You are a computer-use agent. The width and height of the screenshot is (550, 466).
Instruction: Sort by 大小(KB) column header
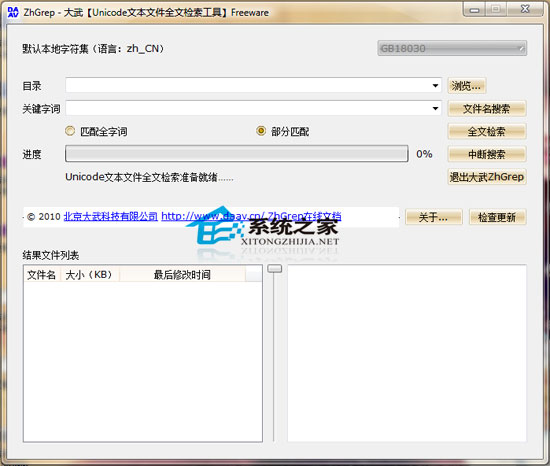coord(90,275)
